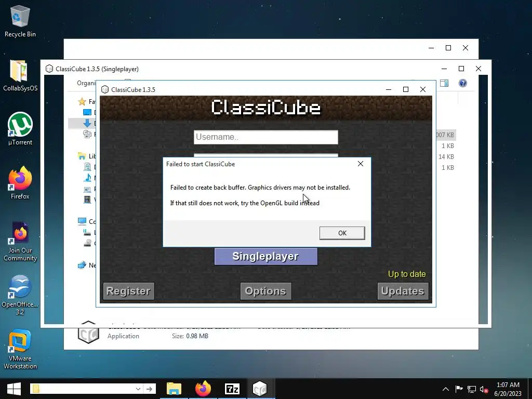The width and height of the screenshot is (532, 399).
Task: Maximize the ClassiCube (Singleplayer) window
Action: pos(461,69)
